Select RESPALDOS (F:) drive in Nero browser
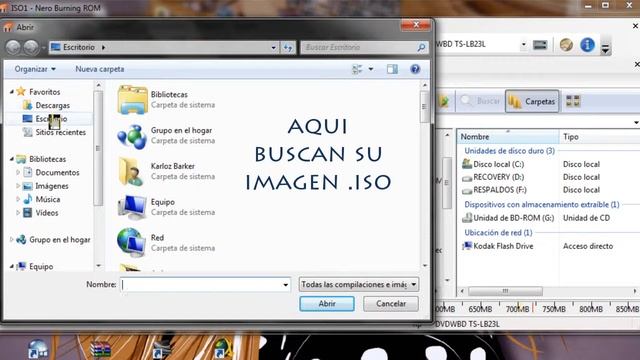 494,190
